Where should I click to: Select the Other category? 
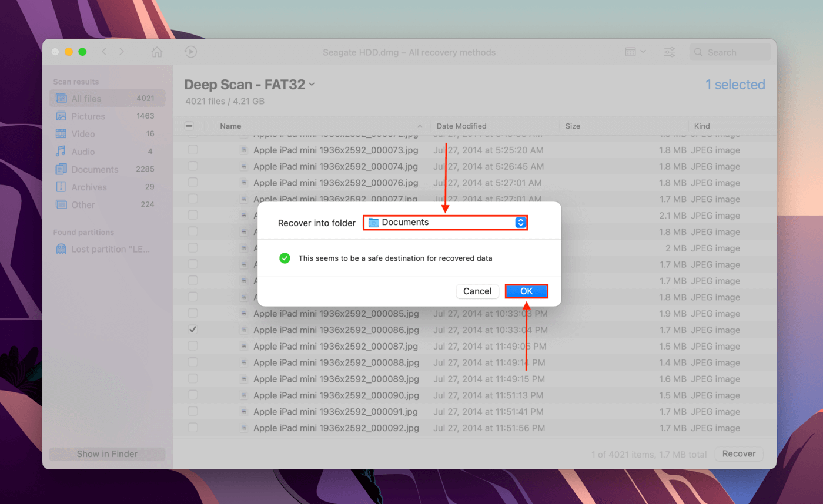[107, 204]
